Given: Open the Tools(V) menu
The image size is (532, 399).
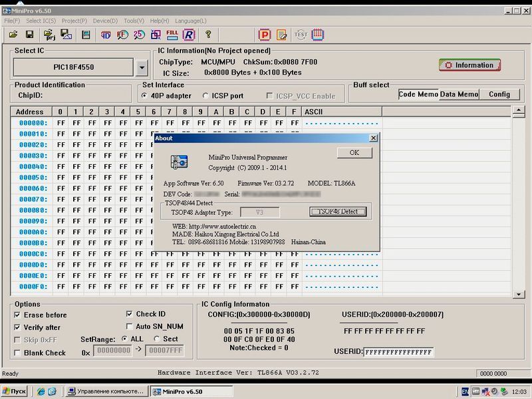Looking at the screenshot, I should 134,21.
